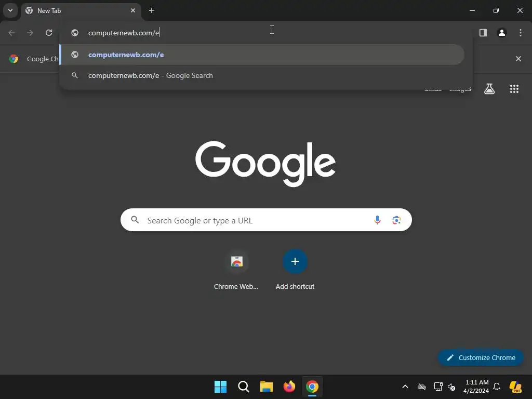Expand the hidden system tray icons

(x=405, y=387)
